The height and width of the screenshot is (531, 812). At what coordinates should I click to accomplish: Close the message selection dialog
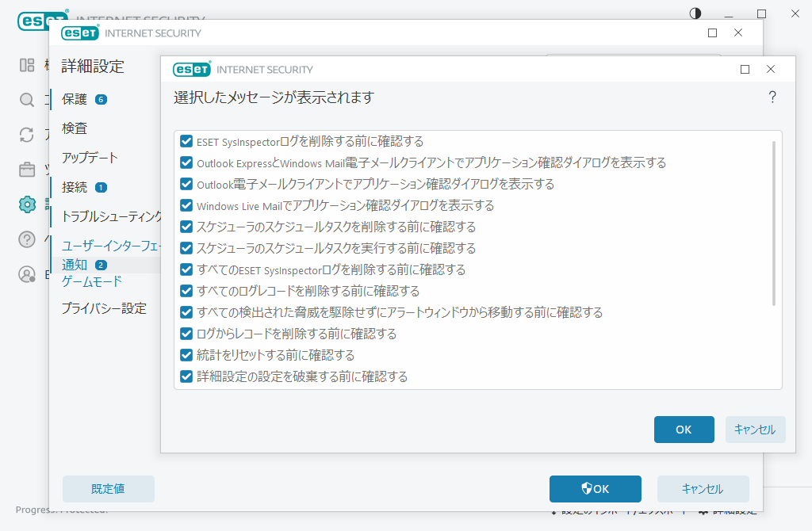click(x=771, y=70)
